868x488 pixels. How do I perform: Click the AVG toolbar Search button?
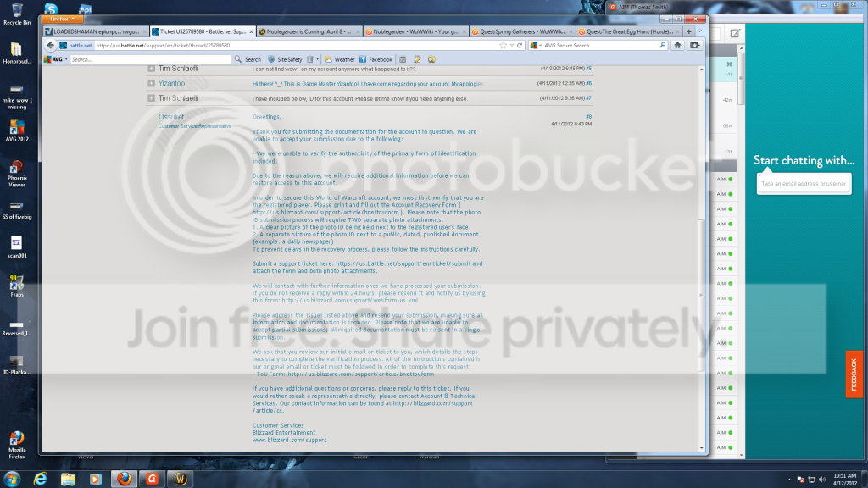pyautogui.click(x=248, y=59)
